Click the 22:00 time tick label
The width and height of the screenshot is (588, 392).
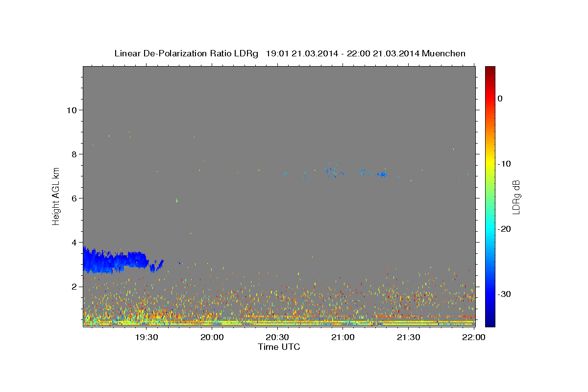point(474,337)
